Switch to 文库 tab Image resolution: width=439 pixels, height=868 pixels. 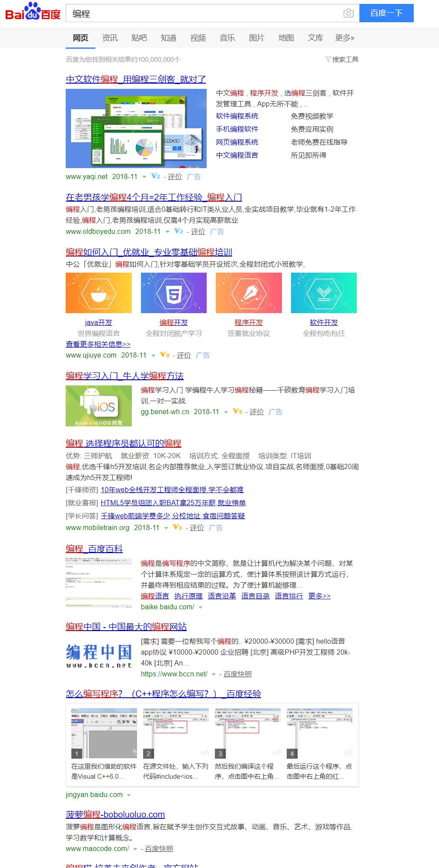[x=315, y=38]
